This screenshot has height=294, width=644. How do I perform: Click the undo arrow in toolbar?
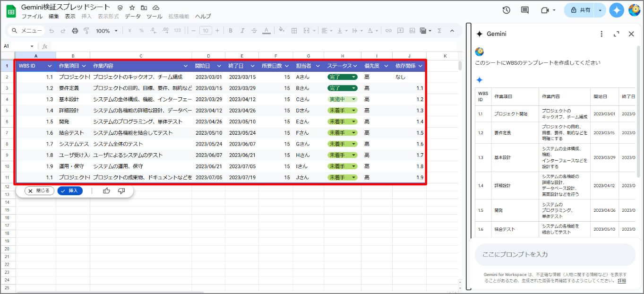[51, 31]
